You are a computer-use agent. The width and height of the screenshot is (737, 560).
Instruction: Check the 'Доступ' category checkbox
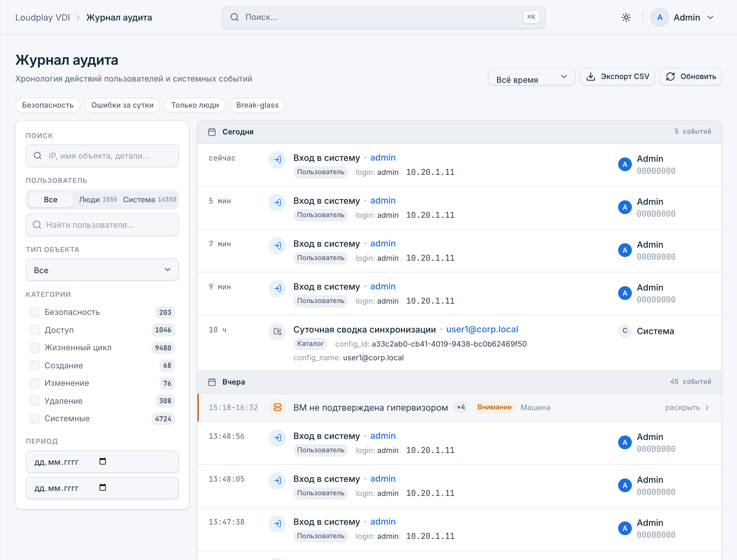34,330
